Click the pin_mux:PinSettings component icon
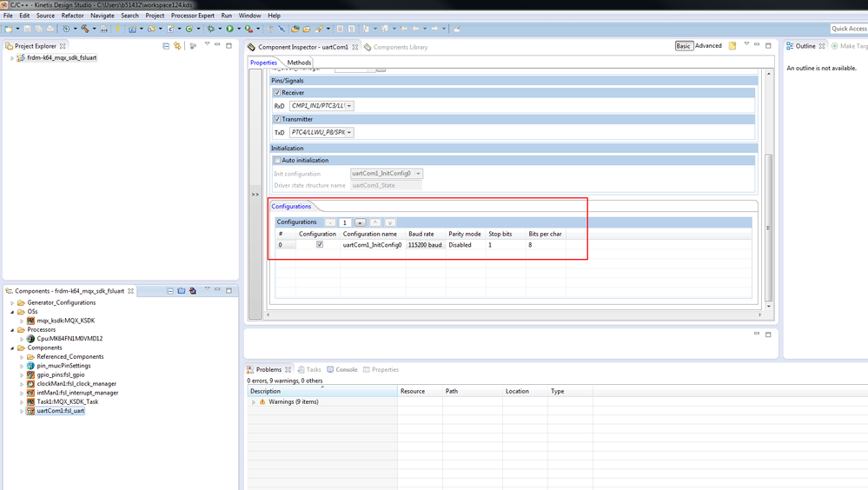 click(31, 366)
